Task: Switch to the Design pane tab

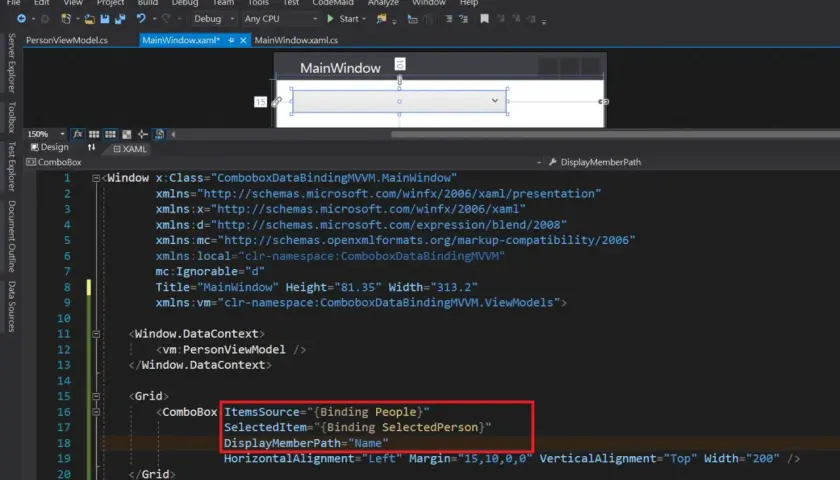Action: point(49,147)
